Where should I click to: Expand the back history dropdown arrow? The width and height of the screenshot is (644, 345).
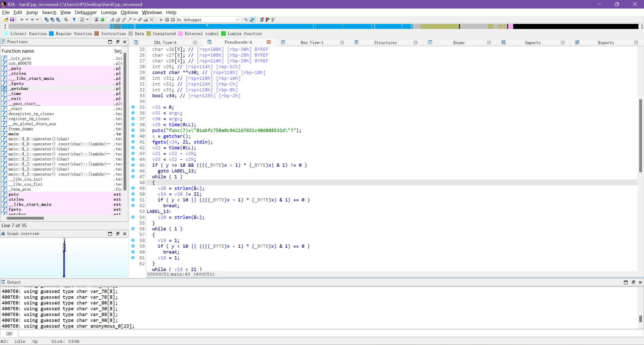(x=27, y=20)
